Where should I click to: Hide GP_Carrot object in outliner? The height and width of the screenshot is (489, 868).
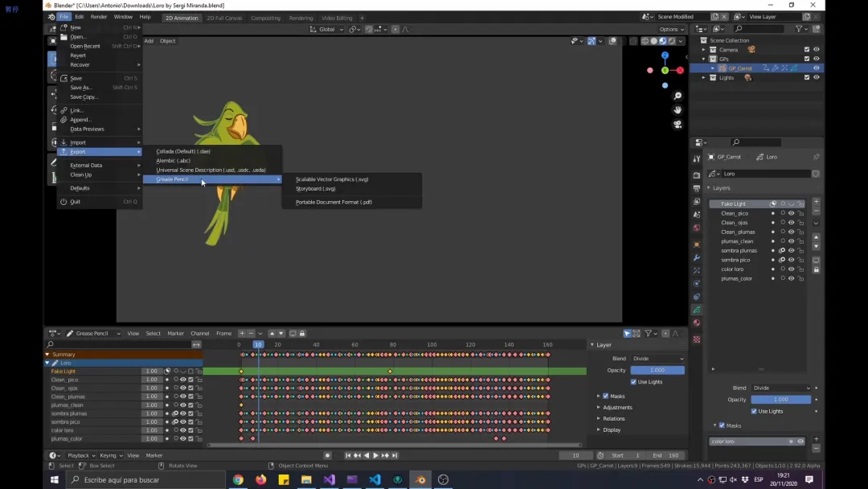816,68
